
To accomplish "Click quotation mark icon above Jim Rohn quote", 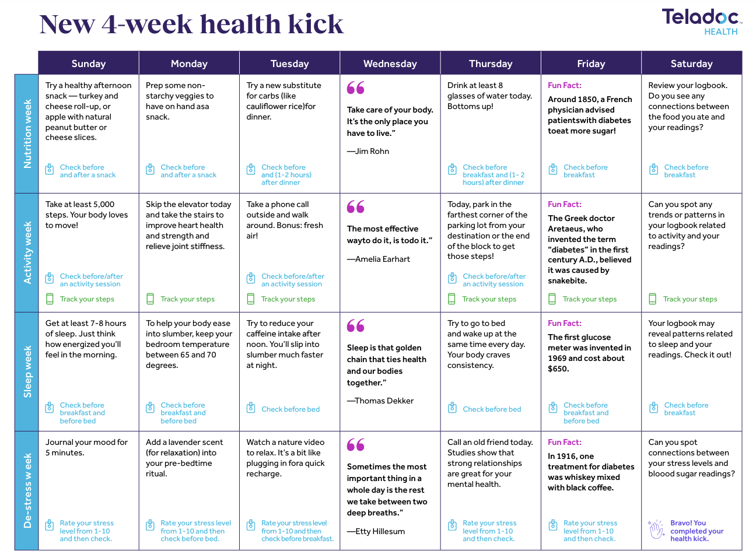I will [355, 88].
